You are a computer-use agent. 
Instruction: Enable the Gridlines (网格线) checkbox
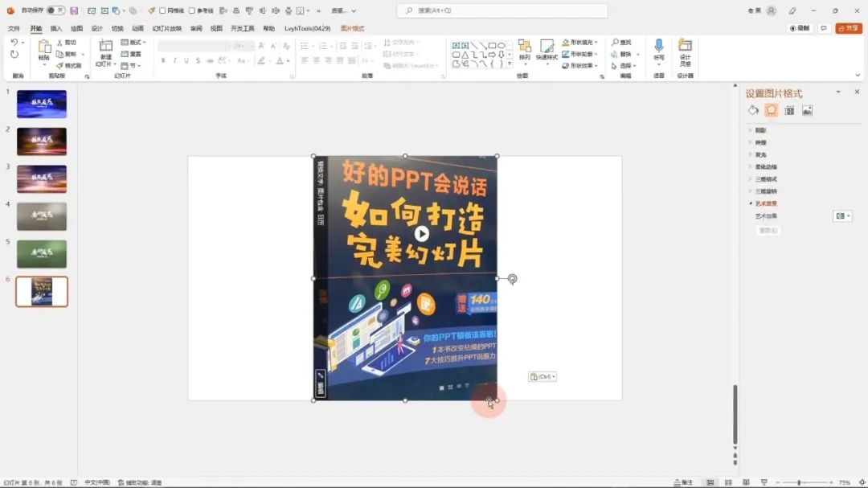[162, 10]
